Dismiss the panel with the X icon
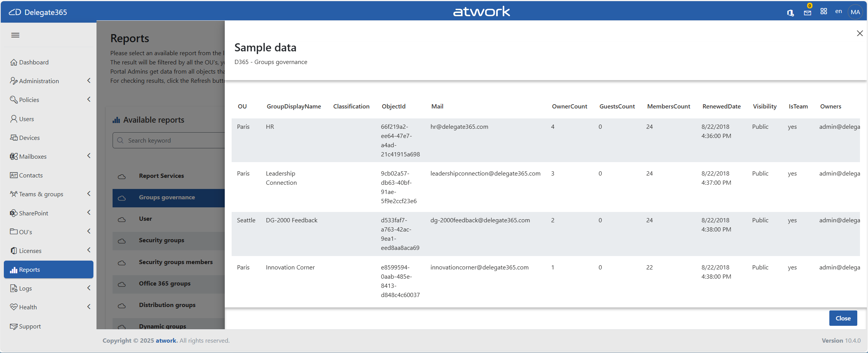 click(860, 33)
